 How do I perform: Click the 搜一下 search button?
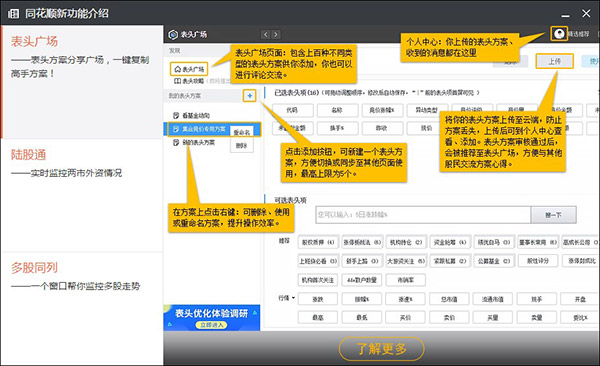553,215
